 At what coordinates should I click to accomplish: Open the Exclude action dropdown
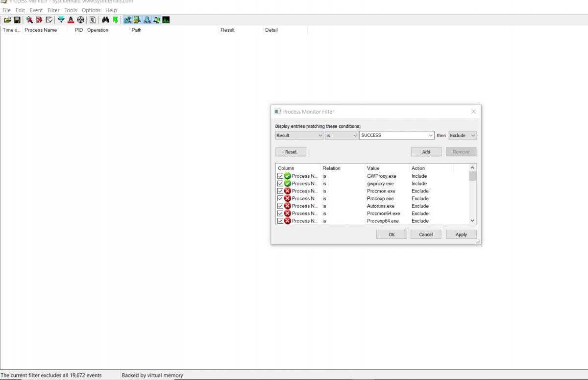463,136
